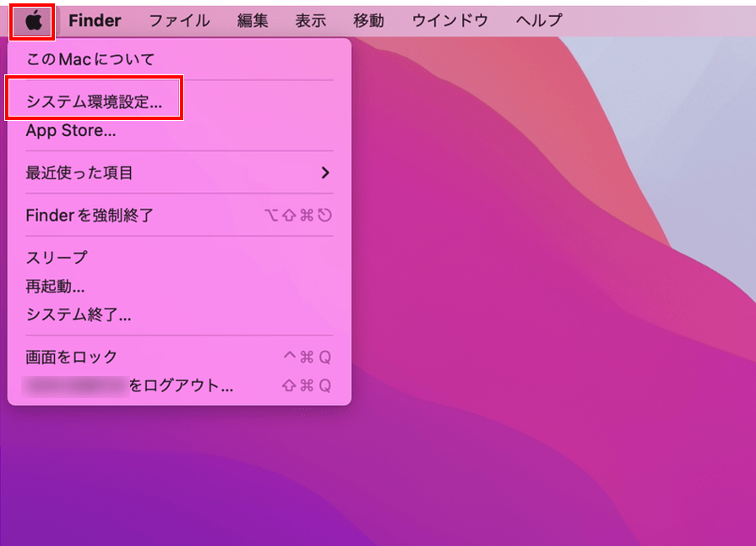The height and width of the screenshot is (546, 756).
Task: Select 再起動...
Action: point(179,287)
